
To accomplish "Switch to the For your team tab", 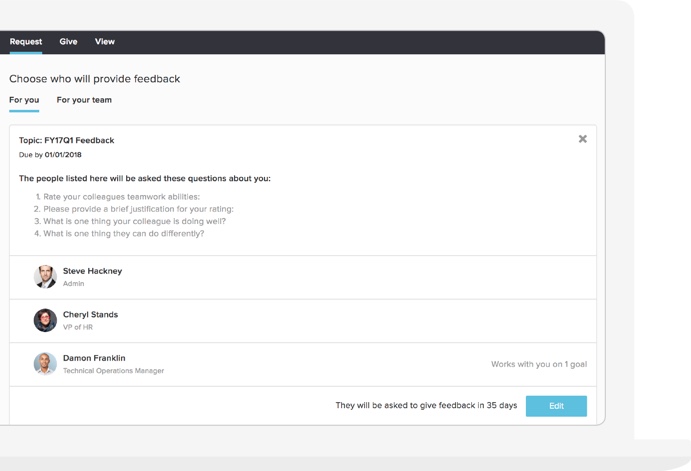I will coord(84,100).
